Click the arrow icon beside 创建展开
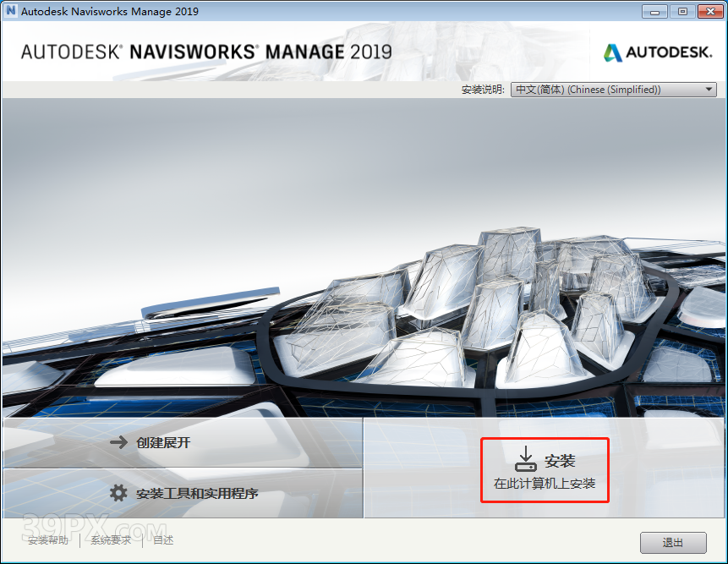Viewport: 728px width, 564px height. (x=119, y=442)
